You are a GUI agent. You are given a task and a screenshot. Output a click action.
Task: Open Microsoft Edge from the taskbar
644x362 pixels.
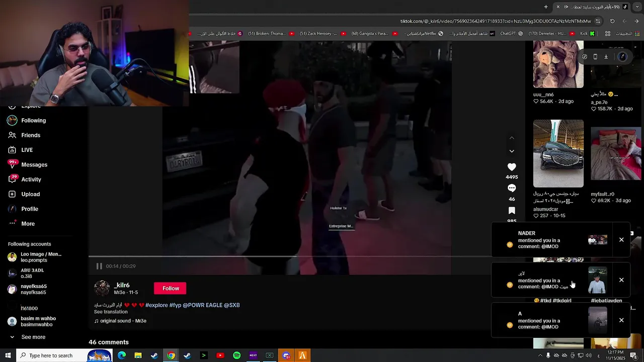[x=122, y=355]
